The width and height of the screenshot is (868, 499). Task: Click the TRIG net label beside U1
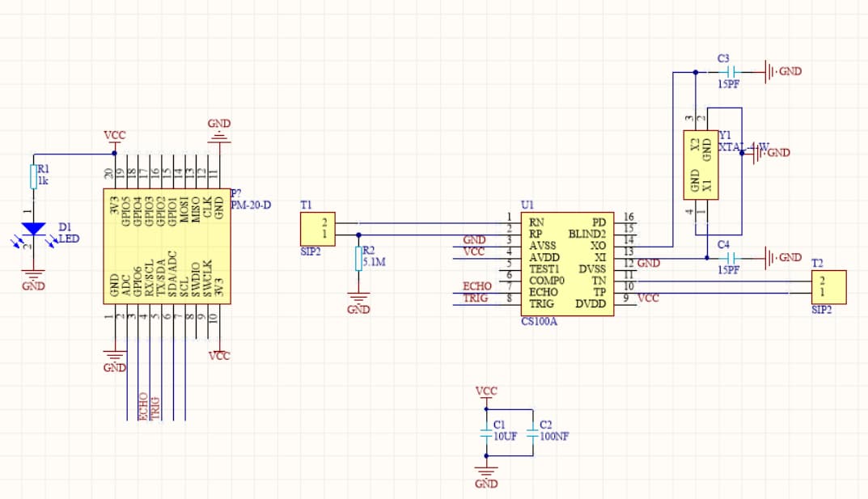[475, 298]
